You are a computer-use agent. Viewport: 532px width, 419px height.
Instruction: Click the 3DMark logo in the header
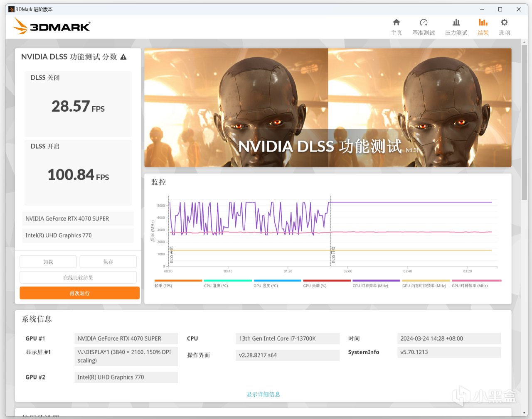52,26
